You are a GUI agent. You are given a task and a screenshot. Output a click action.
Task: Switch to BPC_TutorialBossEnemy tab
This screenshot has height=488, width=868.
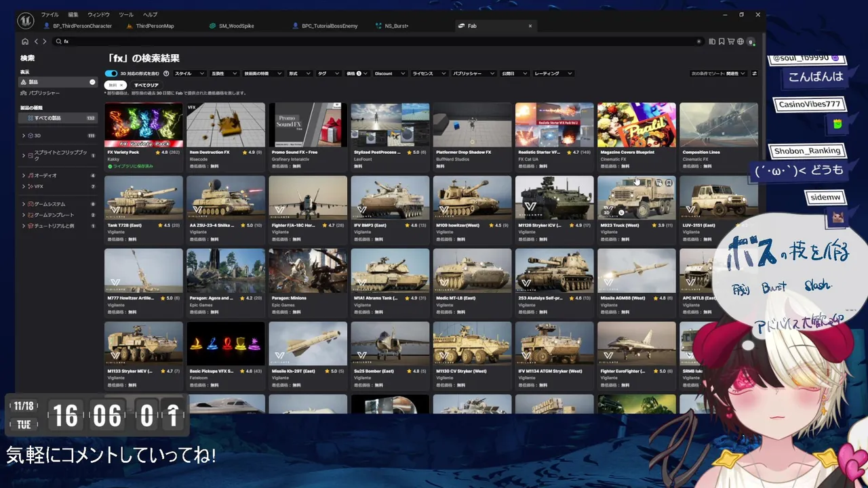tap(330, 26)
